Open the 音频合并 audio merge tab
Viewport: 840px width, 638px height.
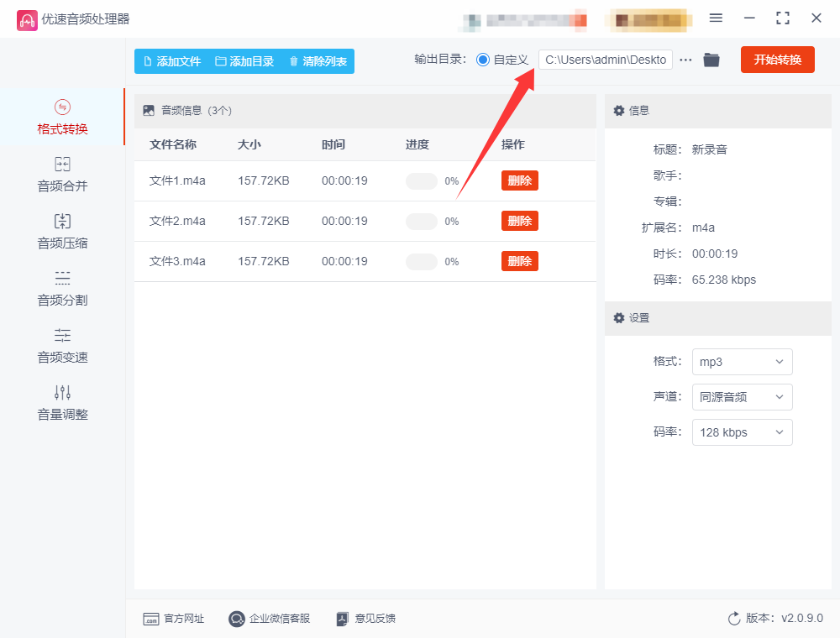point(62,175)
